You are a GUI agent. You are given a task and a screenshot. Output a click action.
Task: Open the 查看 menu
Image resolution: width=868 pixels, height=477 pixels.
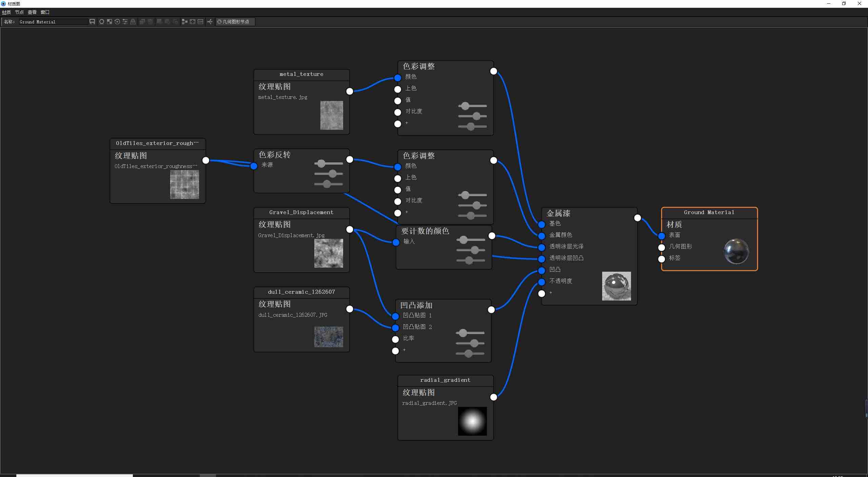[32, 12]
